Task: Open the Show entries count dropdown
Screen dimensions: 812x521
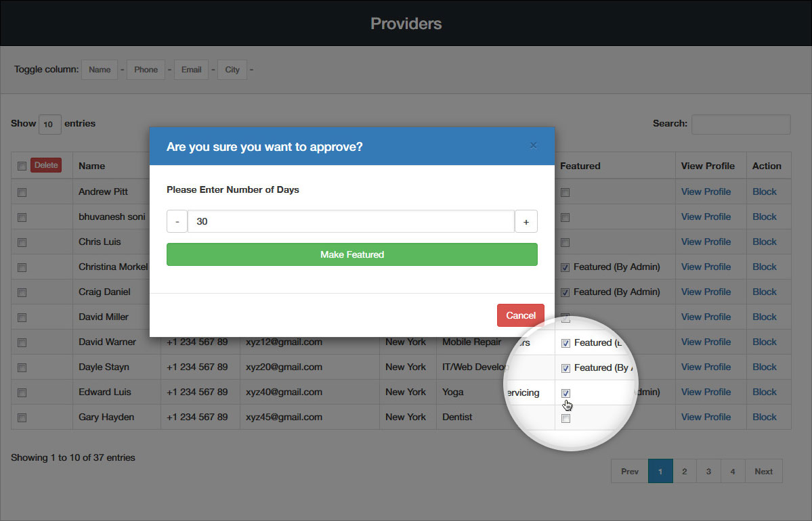Action: click(x=49, y=124)
